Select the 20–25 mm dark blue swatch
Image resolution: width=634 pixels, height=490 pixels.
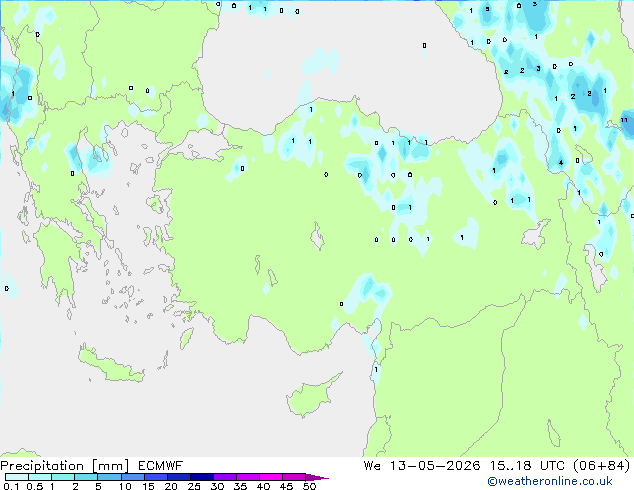(x=179, y=477)
